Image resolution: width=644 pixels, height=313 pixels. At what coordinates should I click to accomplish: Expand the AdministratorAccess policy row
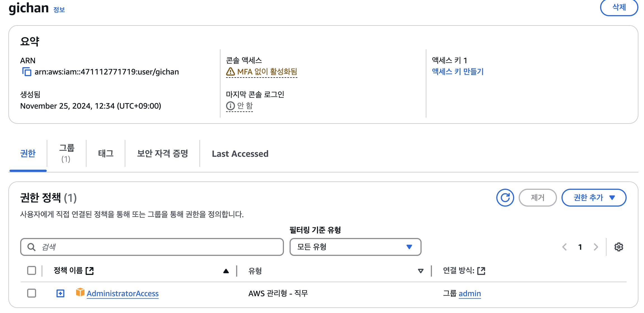tap(60, 293)
